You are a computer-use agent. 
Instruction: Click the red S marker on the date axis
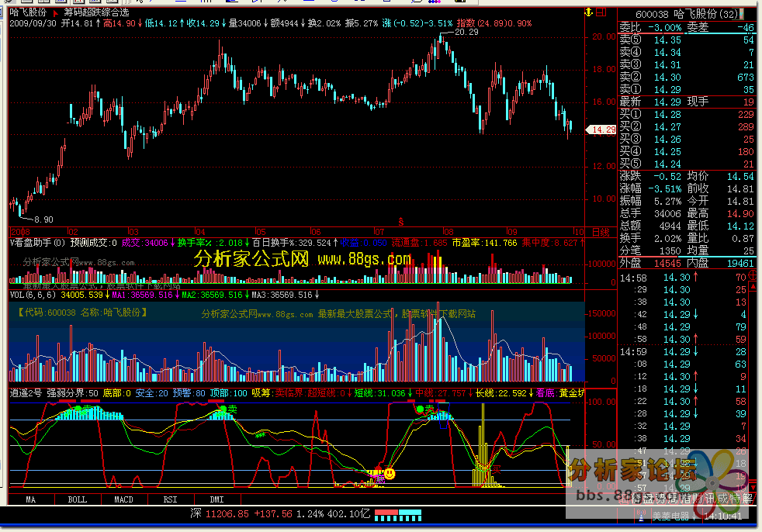pyautogui.click(x=400, y=221)
